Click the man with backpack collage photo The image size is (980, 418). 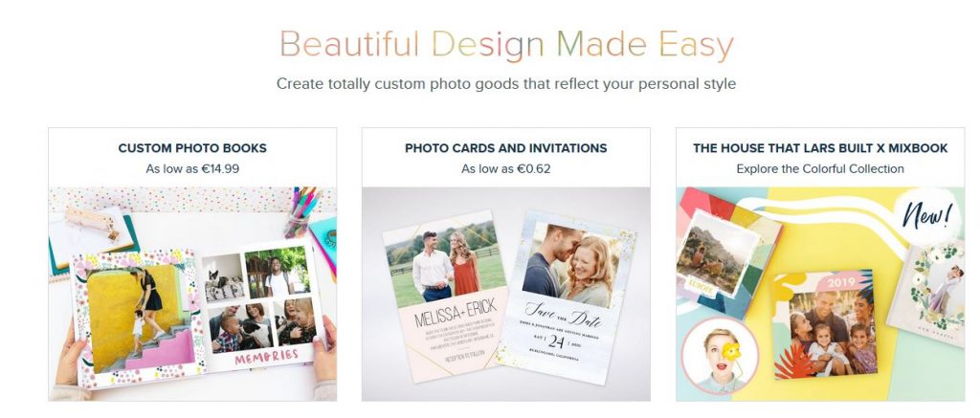click(x=278, y=273)
